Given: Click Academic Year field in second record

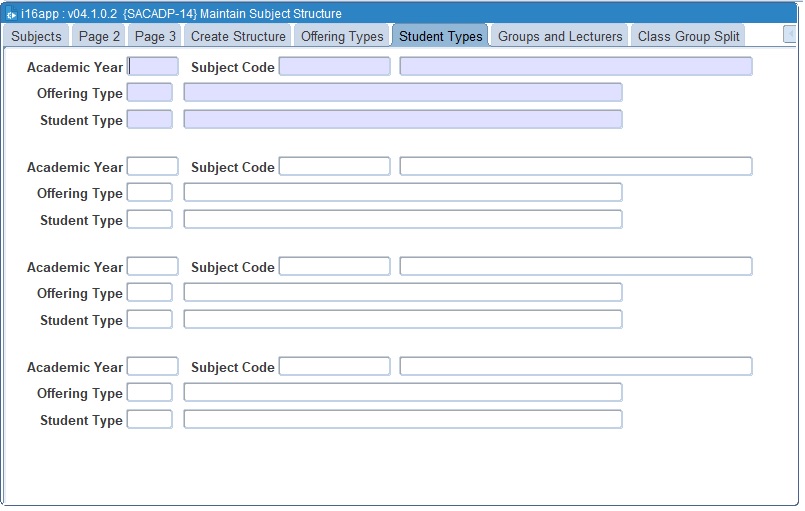Looking at the screenshot, I should point(153,167).
